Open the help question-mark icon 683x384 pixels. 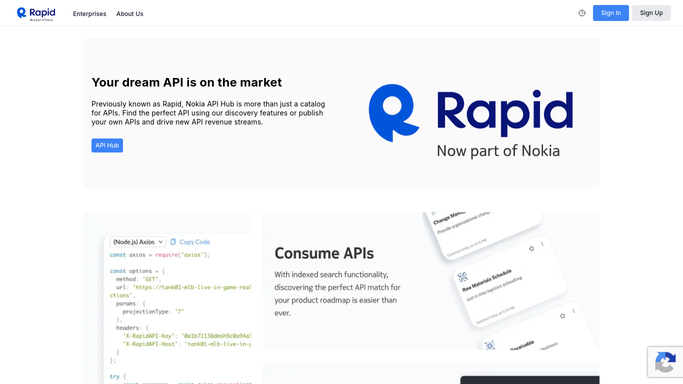click(582, 13)
